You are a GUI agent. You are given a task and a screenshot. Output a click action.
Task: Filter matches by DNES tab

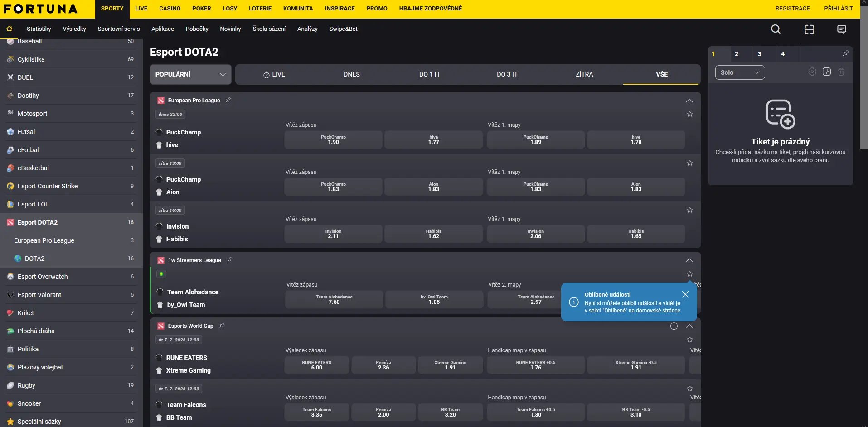point(352,74)
